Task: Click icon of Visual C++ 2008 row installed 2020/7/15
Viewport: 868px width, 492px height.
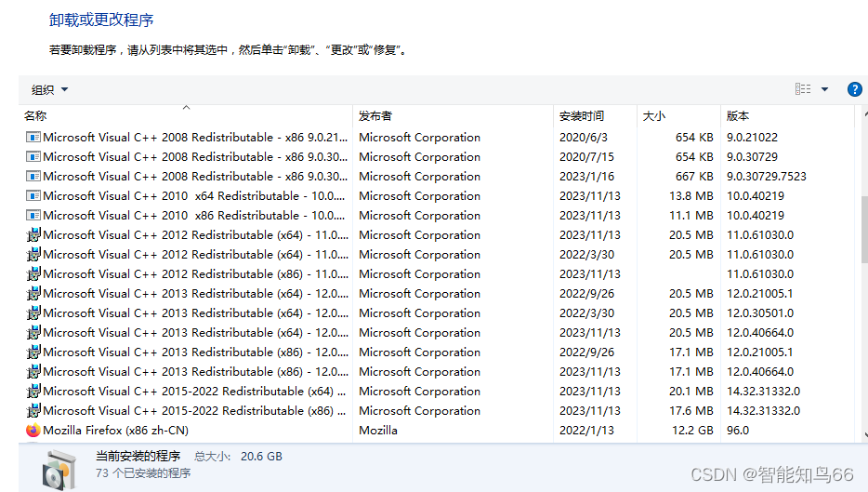Action: (x=33, y=157)
